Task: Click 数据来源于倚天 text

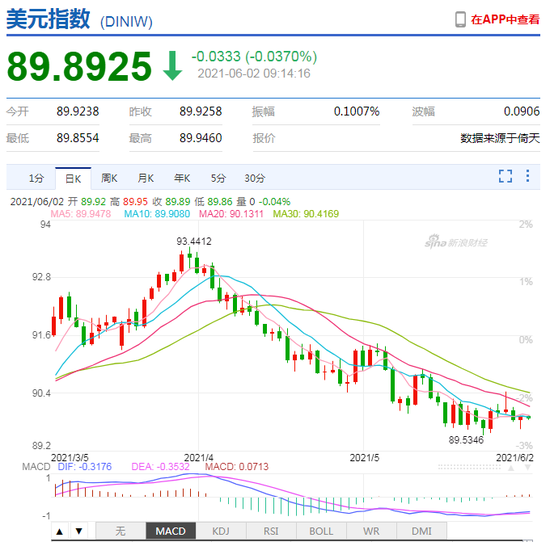Action: click(500, 138)
